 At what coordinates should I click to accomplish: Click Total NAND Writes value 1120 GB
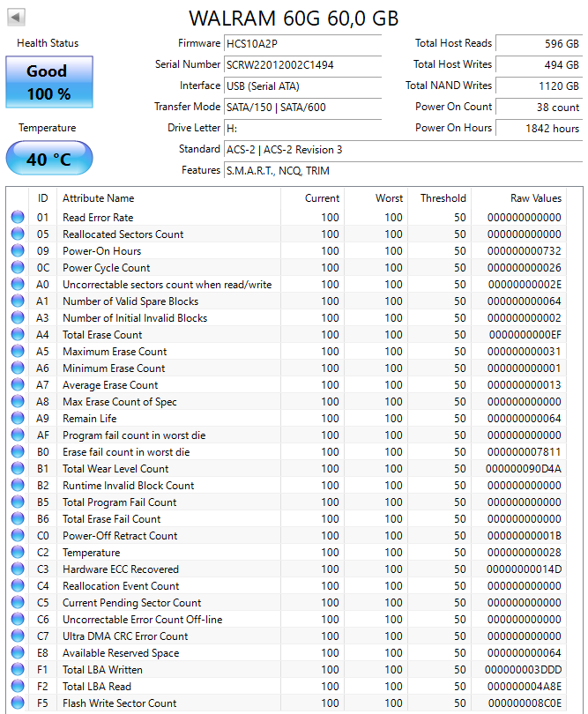[x=539, y=86]
